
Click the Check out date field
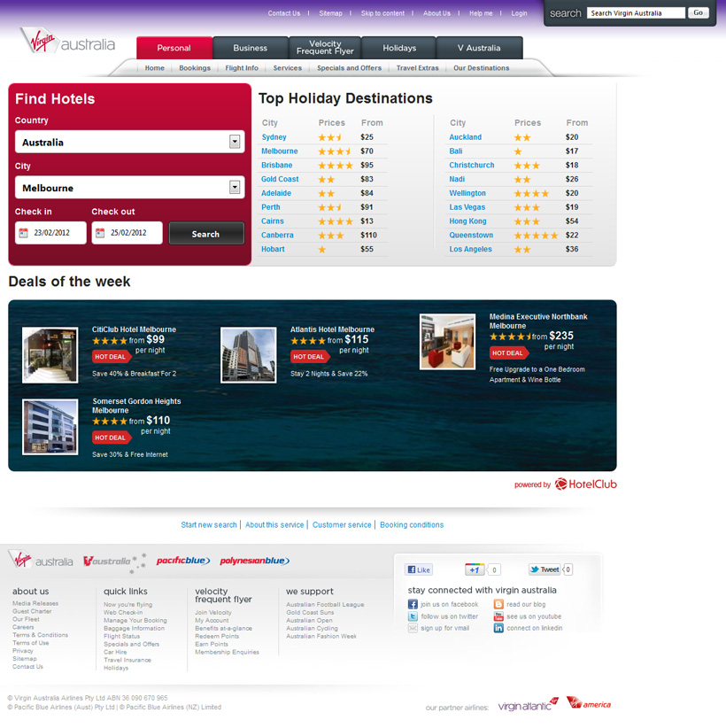coord(127,233)
